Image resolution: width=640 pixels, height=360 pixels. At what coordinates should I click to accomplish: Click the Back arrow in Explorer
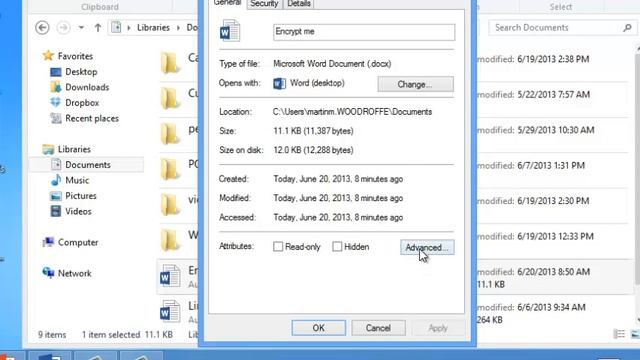click(x=42, y=28)
